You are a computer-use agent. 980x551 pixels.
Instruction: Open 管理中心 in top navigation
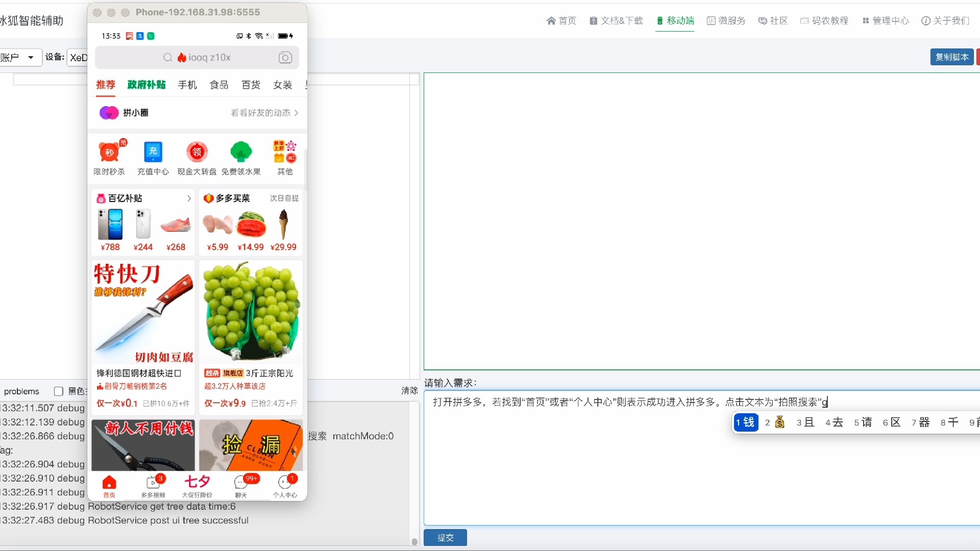pyautogui.click(x=886, y=21)
